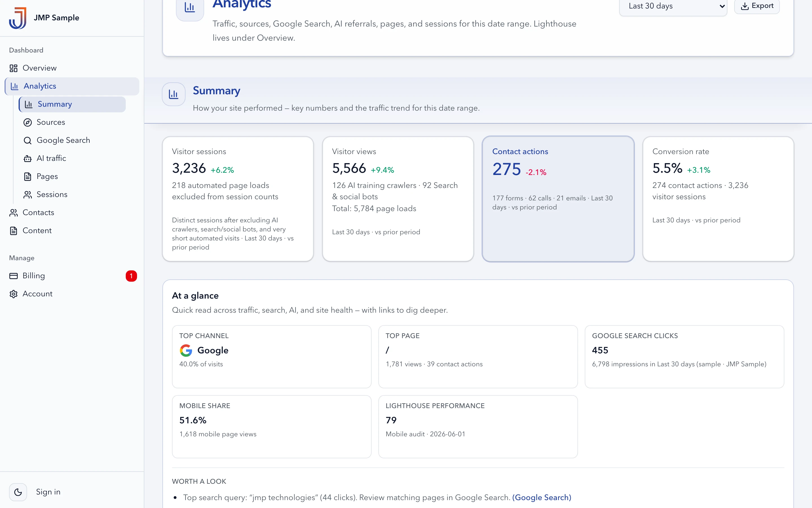This screenshot has width=812, height=508.
Task: Open the Google Search sidebar menu item
Action: (x=72, y=141)
